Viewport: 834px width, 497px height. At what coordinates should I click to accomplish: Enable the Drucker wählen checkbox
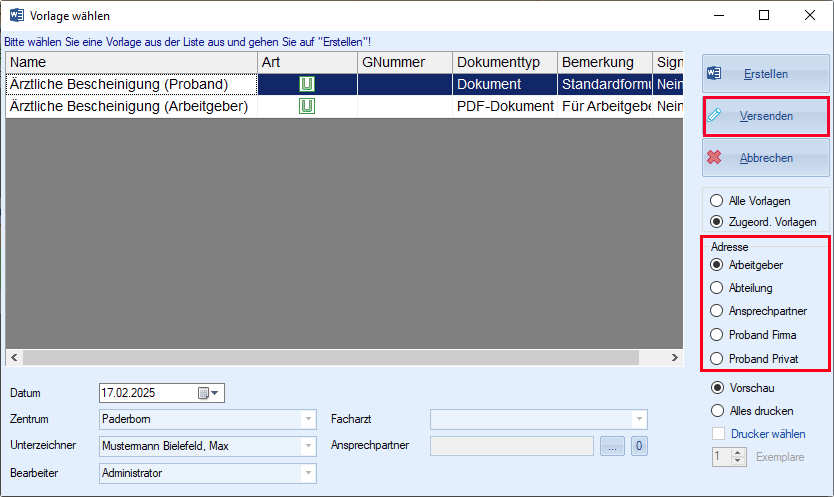pyautogui.click(x=719, y=434)
